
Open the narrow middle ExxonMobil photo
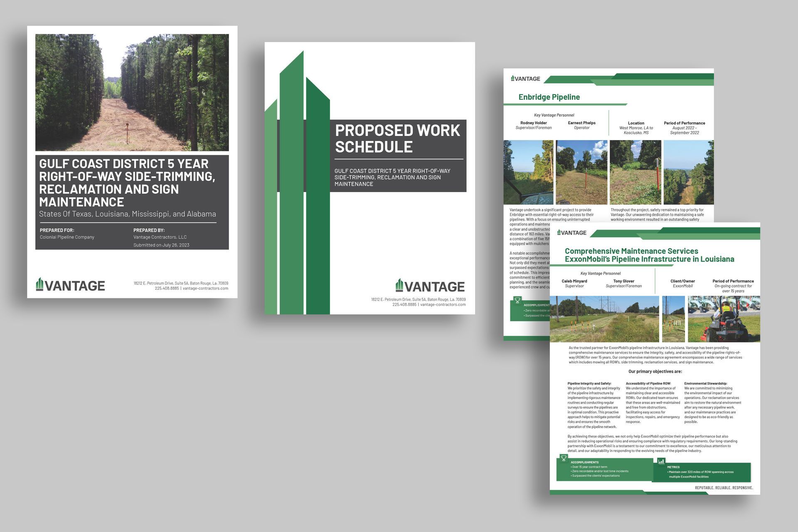point(673,319)
